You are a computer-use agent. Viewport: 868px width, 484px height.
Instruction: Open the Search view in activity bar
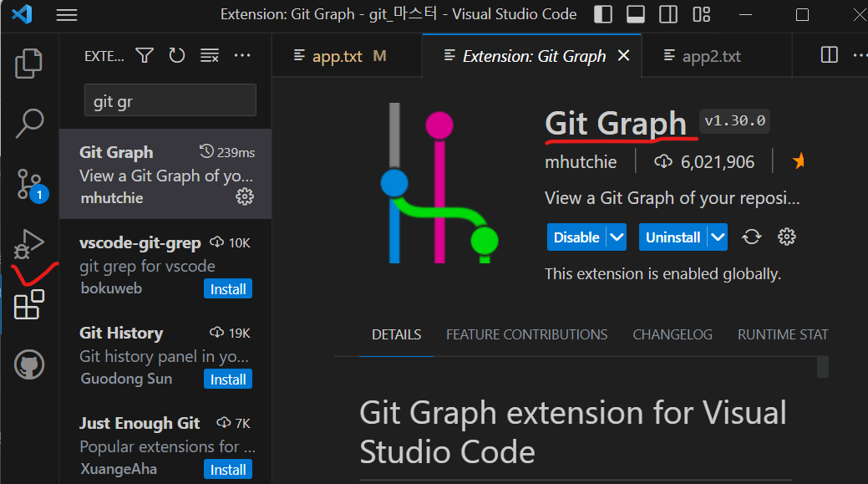pos(28,123)
